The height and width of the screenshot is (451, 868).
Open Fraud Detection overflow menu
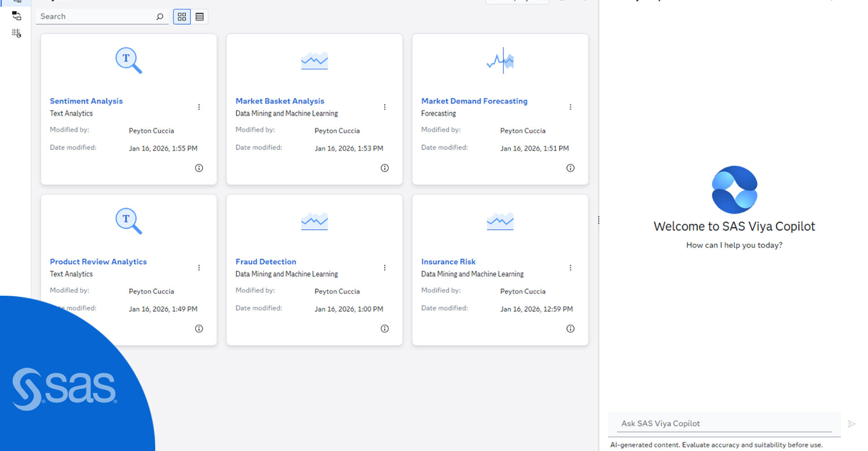tap(385, 268)
